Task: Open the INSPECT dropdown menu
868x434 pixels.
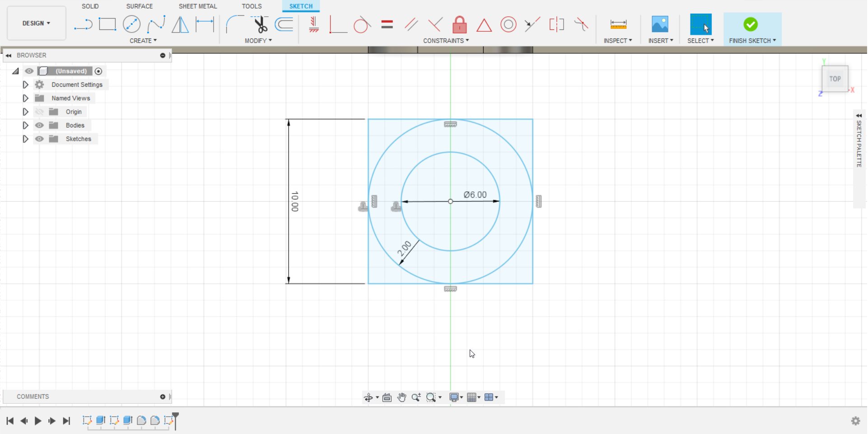Action: tap(618, 41)
